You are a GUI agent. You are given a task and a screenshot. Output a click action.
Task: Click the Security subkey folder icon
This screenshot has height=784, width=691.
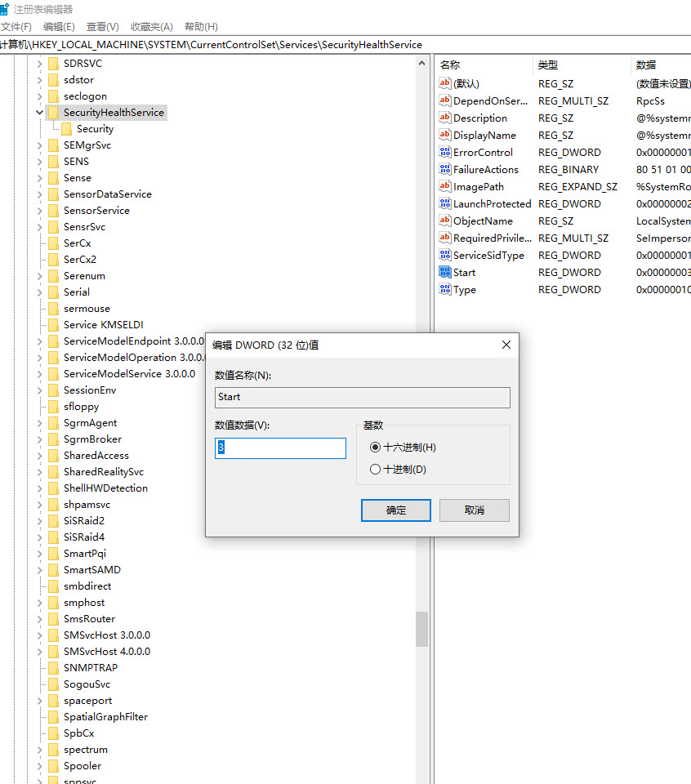pos(65,128)
